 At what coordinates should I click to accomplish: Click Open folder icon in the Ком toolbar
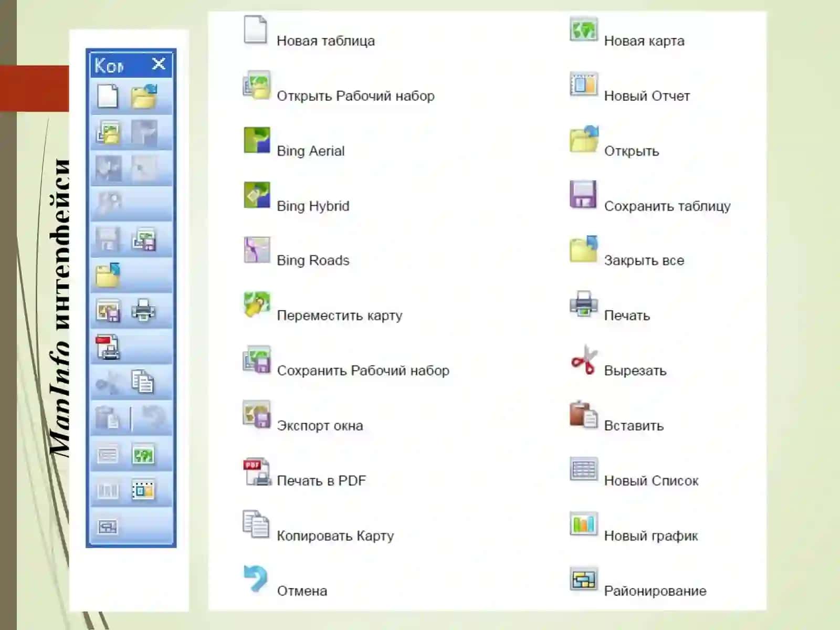(144, 97)
